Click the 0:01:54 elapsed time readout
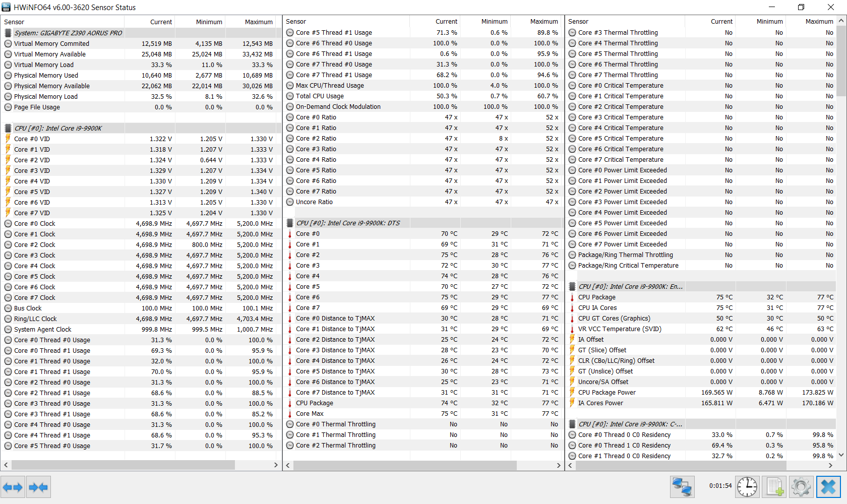The width and height of the screenshot is (847, 504). click(x=720, y=486)
